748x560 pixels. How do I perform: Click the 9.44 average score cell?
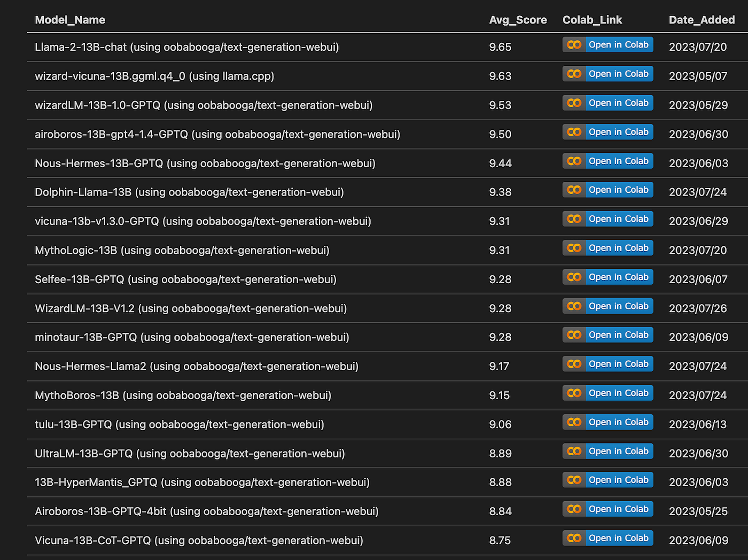pyautogui.click(x=500, y=163)
